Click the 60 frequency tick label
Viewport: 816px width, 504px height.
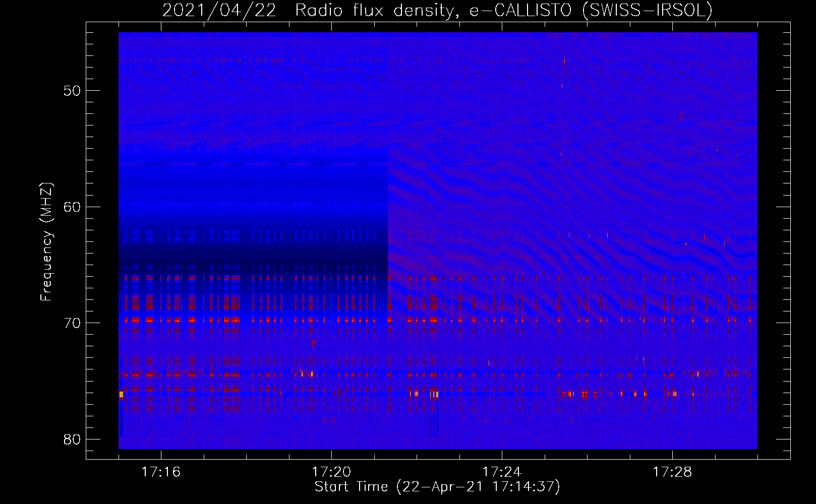(x=72, y=207)
